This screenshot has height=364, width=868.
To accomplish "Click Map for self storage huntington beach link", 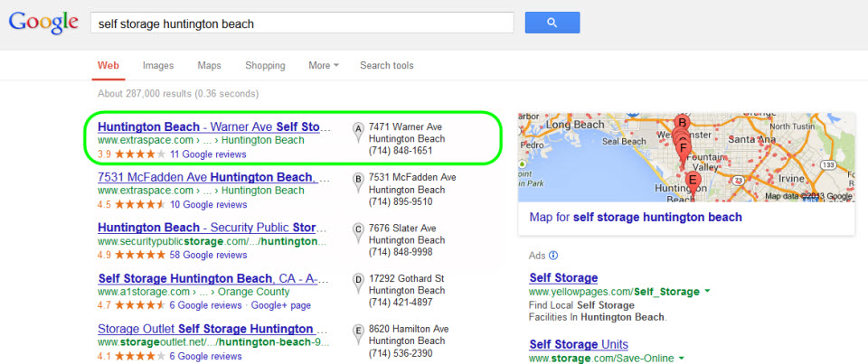I will tap(635, 217).
